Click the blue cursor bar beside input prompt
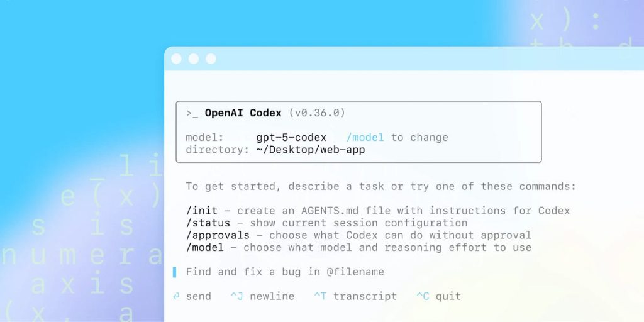644x322 pixels. pyautogui.click(x=175, y=272)
